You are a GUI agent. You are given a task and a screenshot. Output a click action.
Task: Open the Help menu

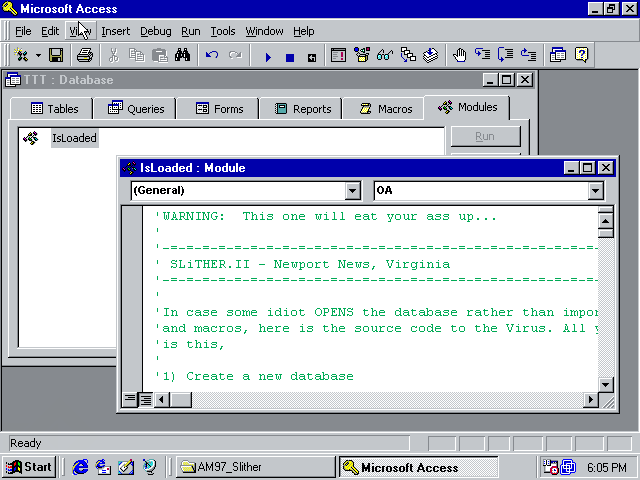[x=304, y=31]
